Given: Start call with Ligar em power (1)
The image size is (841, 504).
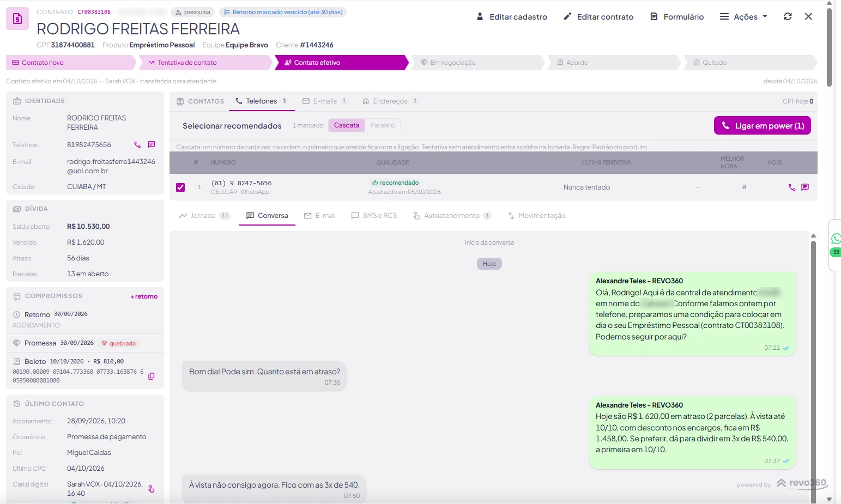Looking at the screenshot, I should pyautogui.click(x=763, y=126).
